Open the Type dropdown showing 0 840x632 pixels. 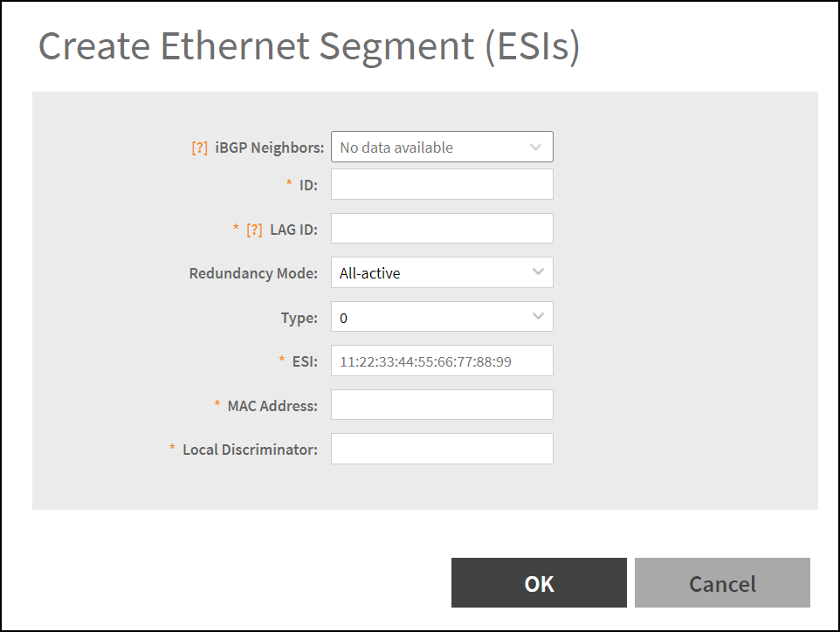(442, 317)
